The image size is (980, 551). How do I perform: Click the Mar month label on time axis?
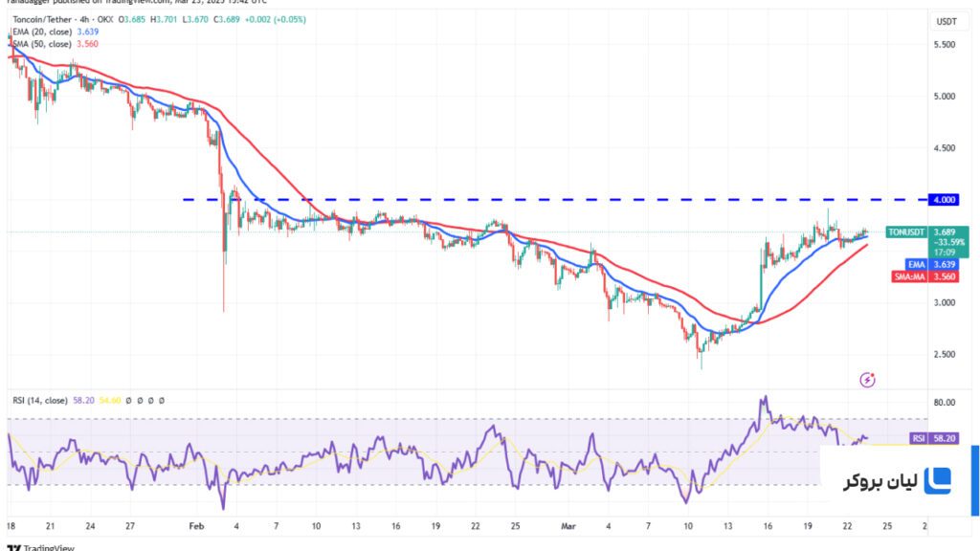tap(568, 526)
